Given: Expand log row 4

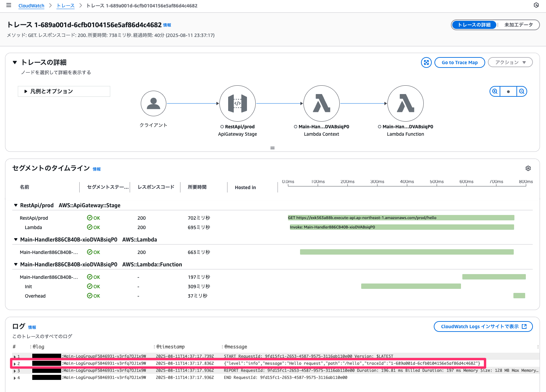Looking at the screenshot, I should click(x=14, y=378).
